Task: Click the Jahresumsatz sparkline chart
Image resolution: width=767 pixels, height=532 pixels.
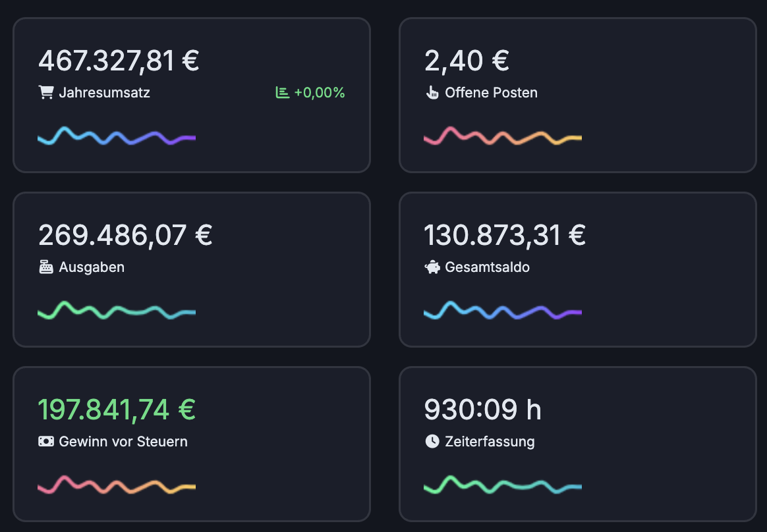Action: click(x=116, y=137)
